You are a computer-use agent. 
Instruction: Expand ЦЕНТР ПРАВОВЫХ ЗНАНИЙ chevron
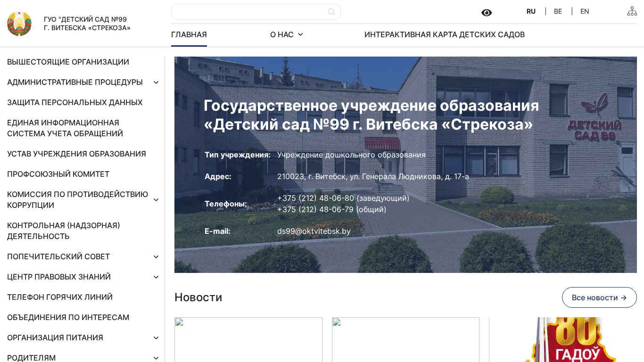156,277
